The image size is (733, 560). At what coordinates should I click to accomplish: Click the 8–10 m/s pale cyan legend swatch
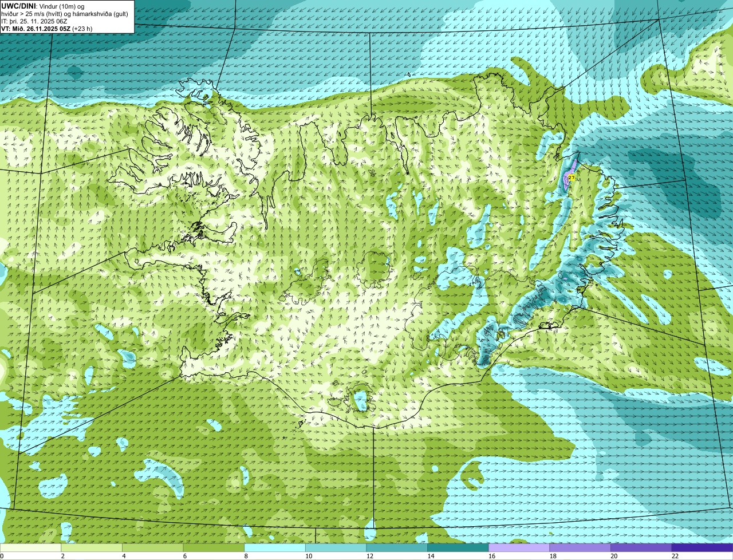click(275, 547)
